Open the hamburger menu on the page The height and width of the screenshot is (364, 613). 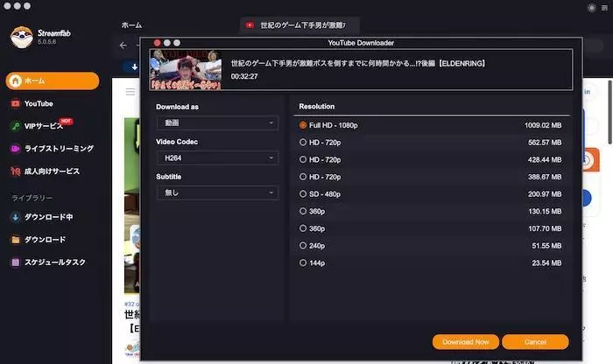click(130, 92)
